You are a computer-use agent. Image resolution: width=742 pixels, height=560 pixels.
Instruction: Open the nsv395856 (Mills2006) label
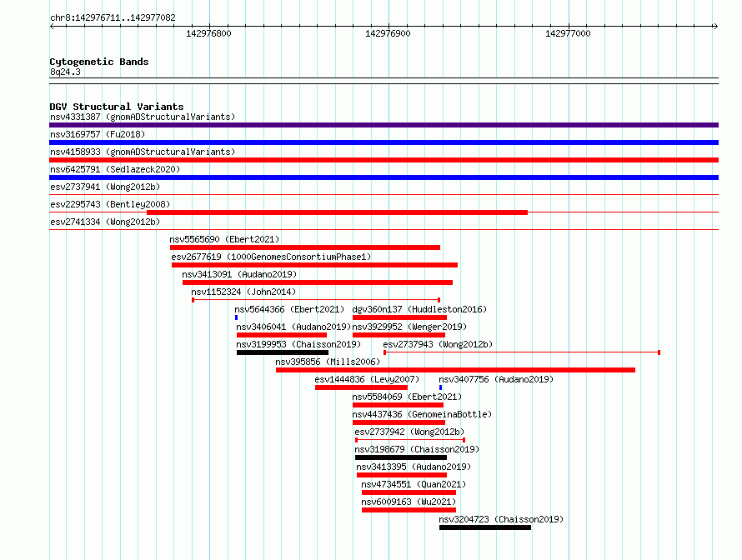coord(328,362)
